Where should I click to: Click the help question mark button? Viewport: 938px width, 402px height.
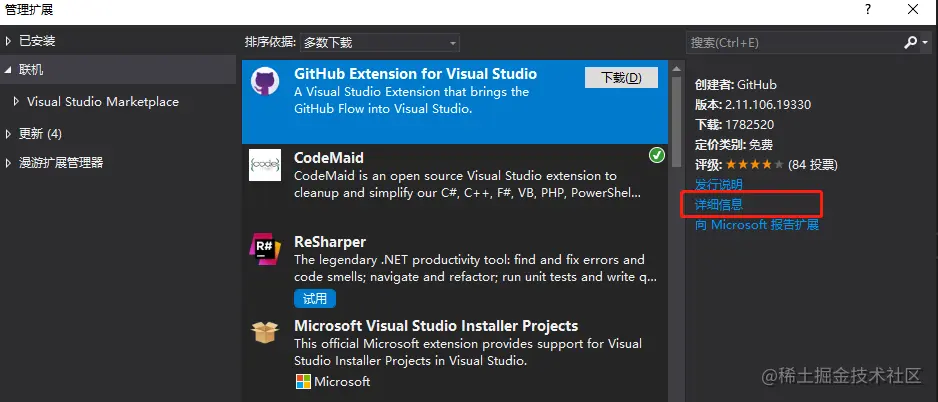click(x=867, y=9)
